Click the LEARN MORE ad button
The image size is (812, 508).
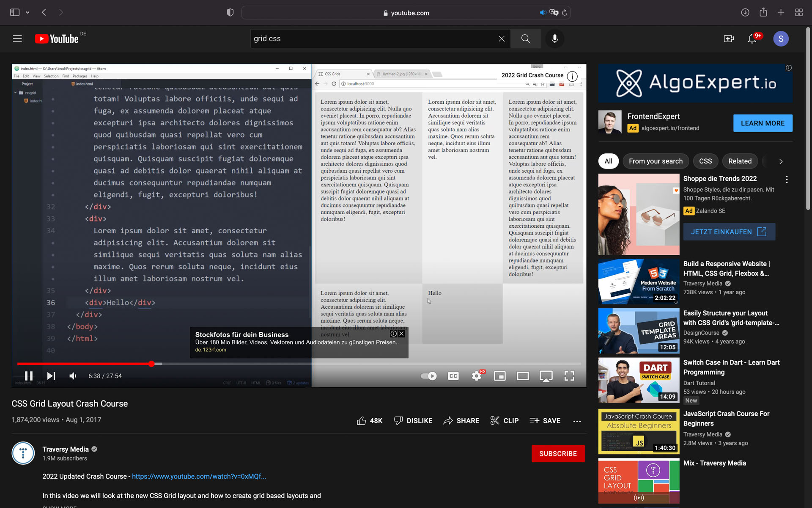point(763,123)
